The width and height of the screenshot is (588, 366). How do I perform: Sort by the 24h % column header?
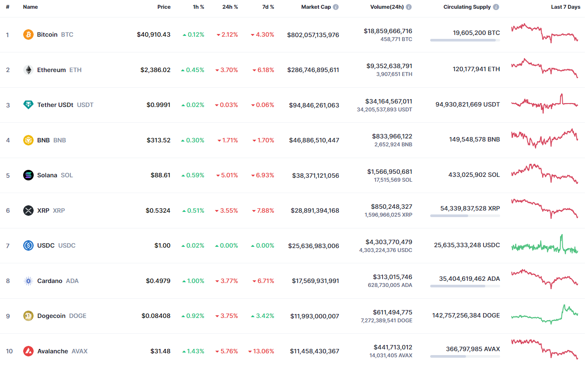[230, 7]
